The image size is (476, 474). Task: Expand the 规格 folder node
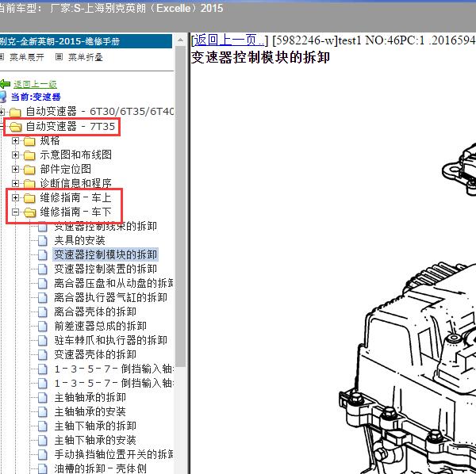pyautogui.click(x=15, y=141)
